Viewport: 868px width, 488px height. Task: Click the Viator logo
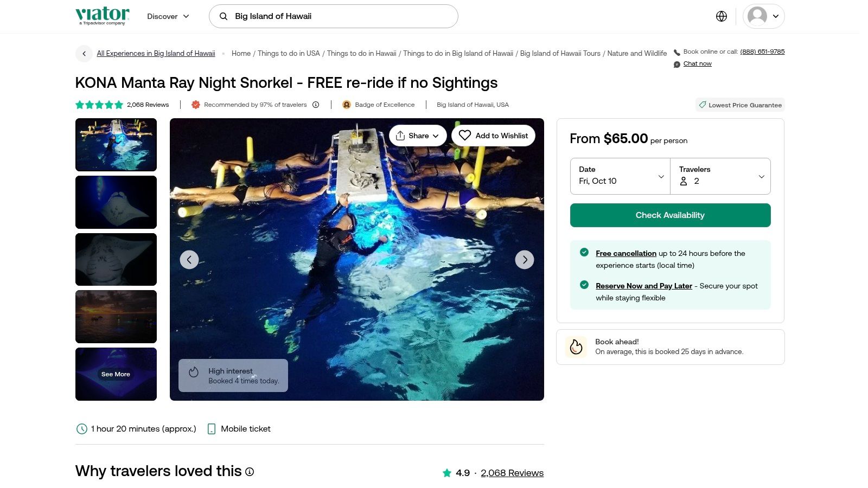[x=103, y=15]
